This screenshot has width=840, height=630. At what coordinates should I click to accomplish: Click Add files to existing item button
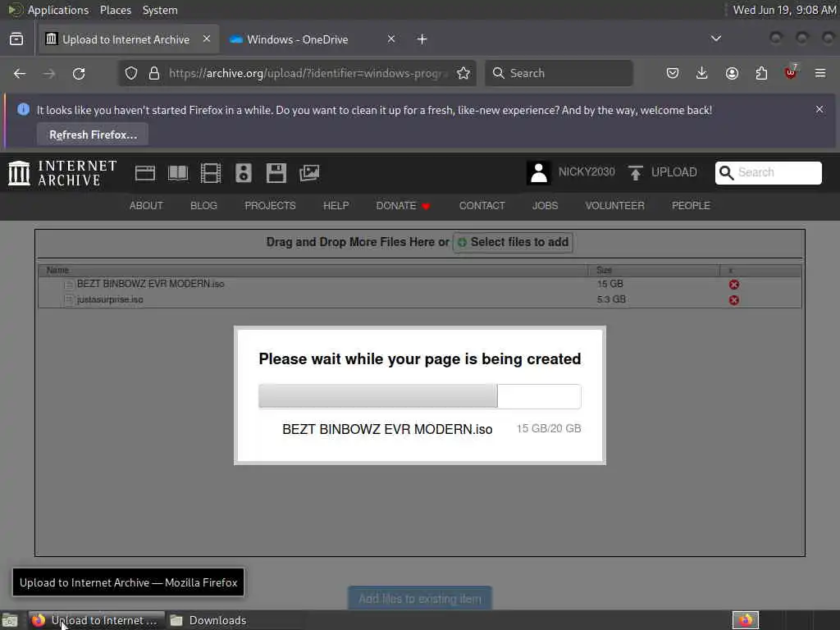coord(420,598)
